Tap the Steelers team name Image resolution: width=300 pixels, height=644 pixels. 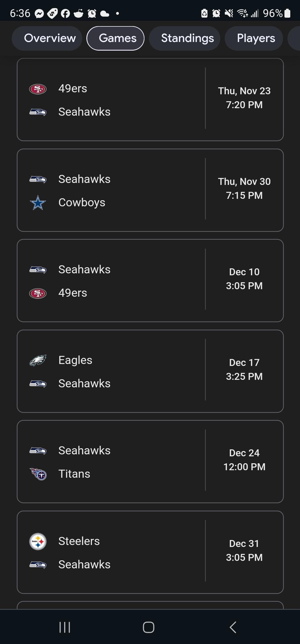(x=79, y=541)
